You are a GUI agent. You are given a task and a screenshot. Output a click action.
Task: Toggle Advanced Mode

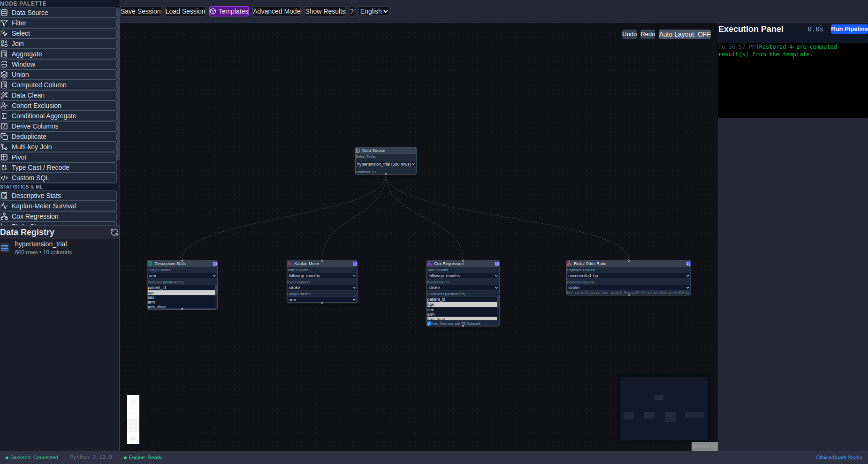coord(276,11)
